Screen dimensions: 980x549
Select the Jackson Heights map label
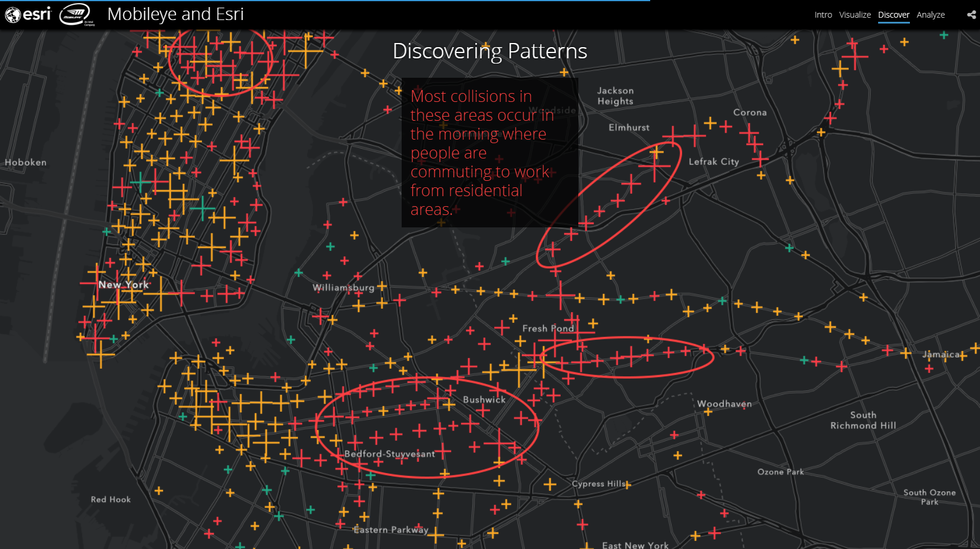[x=615, y=96]
